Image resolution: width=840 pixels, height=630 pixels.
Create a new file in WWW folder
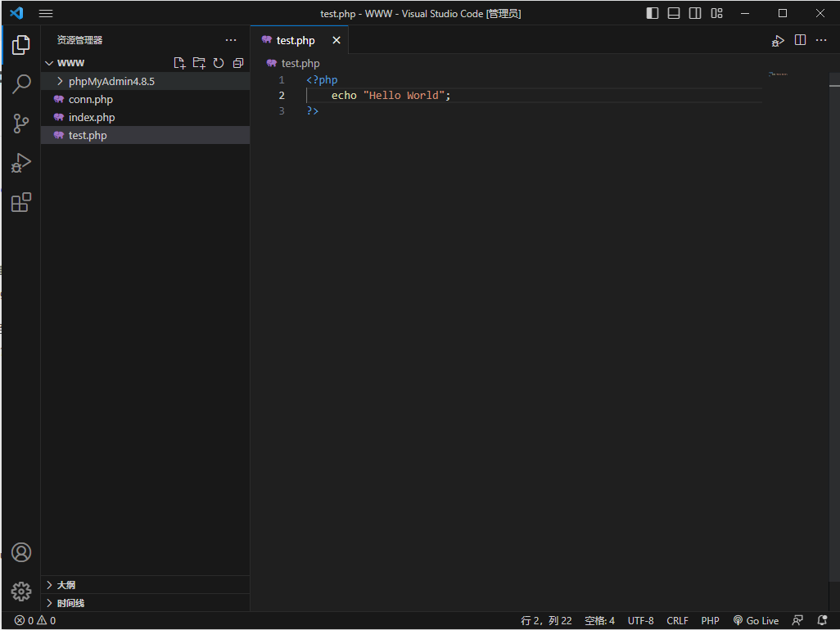(x=179, y=63)
